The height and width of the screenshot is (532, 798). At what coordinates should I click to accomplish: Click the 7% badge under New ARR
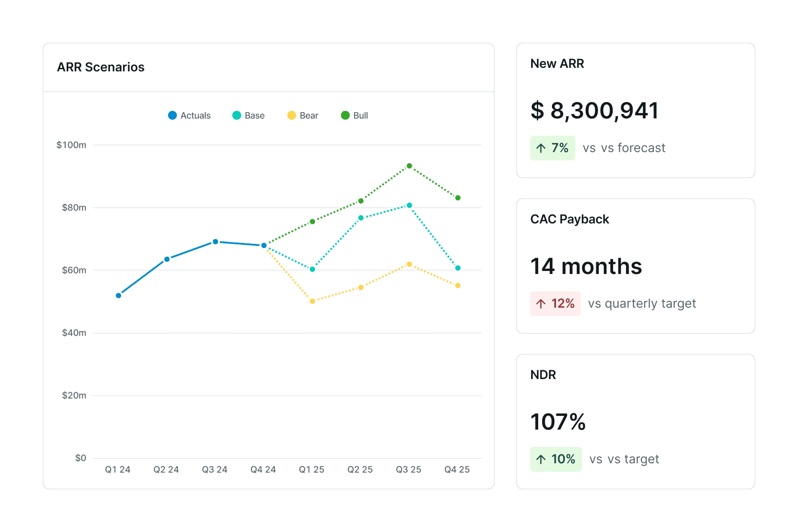552,148
